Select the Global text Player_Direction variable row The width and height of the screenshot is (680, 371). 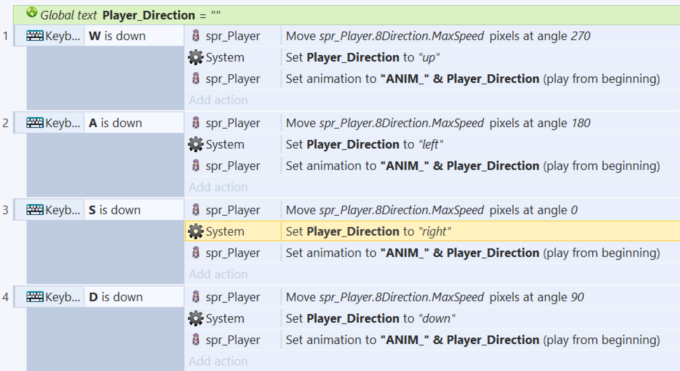tap(347, 15)
